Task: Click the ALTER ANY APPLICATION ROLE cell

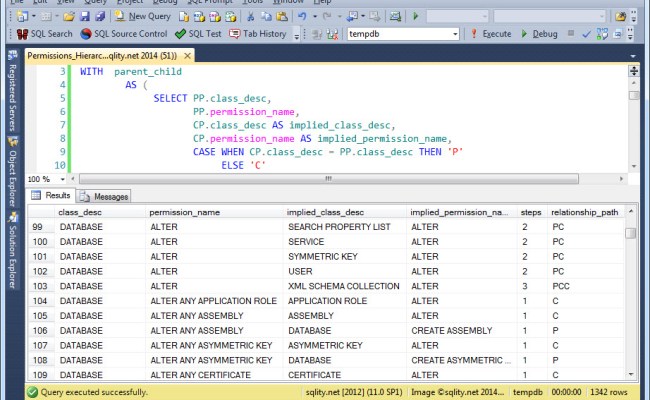Action: [x=214, y=301]
